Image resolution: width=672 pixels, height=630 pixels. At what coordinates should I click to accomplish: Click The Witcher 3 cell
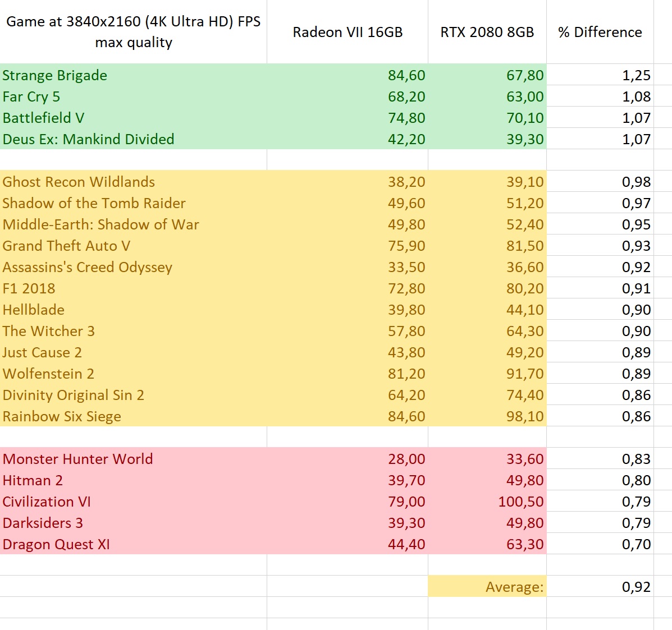(x=133, y=330)
